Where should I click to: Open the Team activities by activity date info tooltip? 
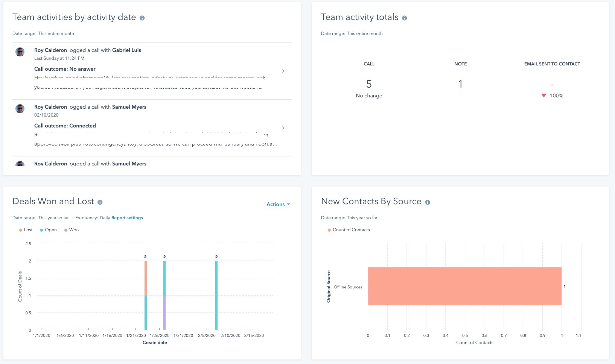pos(142,17)
